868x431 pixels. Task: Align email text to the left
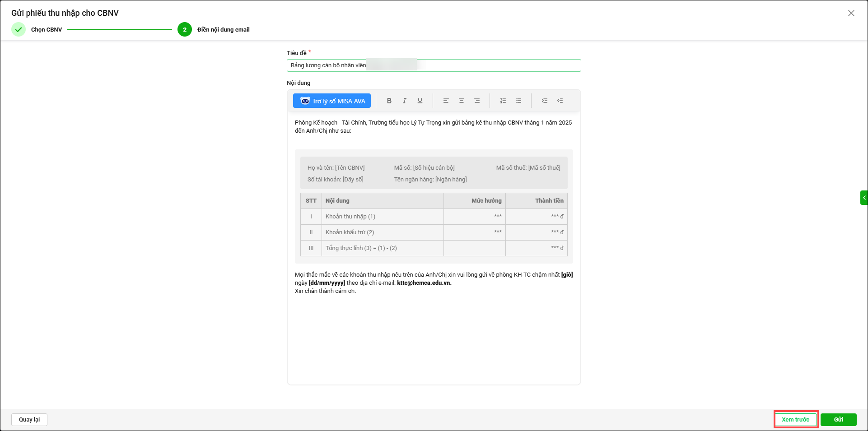coord(446,101)
